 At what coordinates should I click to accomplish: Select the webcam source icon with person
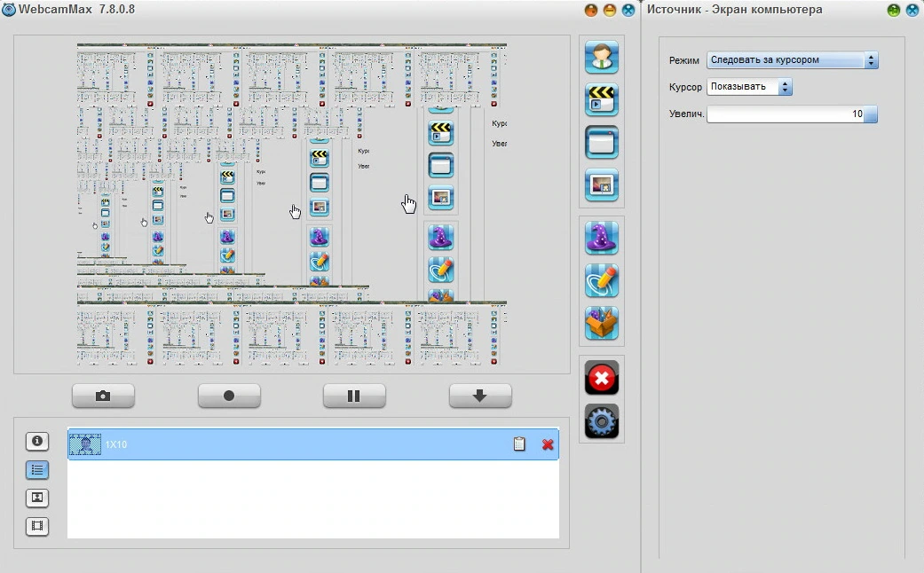pyautogui.click(x=602, y=57)
